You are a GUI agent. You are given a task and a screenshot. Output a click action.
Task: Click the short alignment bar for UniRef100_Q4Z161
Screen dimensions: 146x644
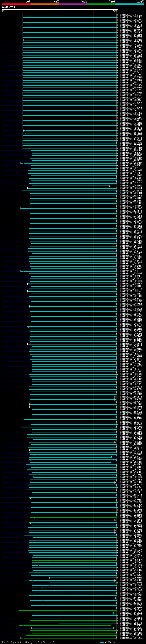[71, 186]
